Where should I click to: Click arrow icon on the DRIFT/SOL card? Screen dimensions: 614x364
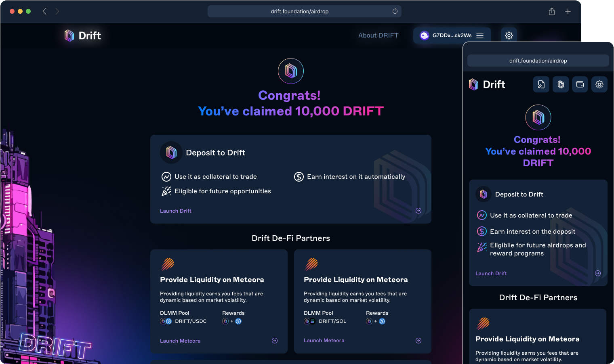click(x=418, y=341)
